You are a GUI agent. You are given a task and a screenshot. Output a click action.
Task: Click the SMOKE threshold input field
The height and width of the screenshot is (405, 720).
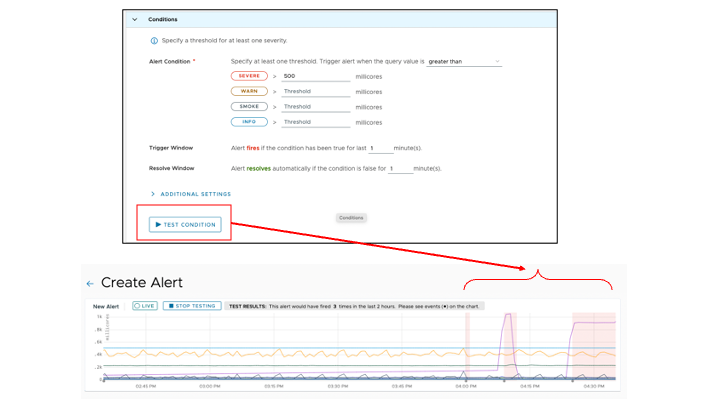(x=315, y=107)
